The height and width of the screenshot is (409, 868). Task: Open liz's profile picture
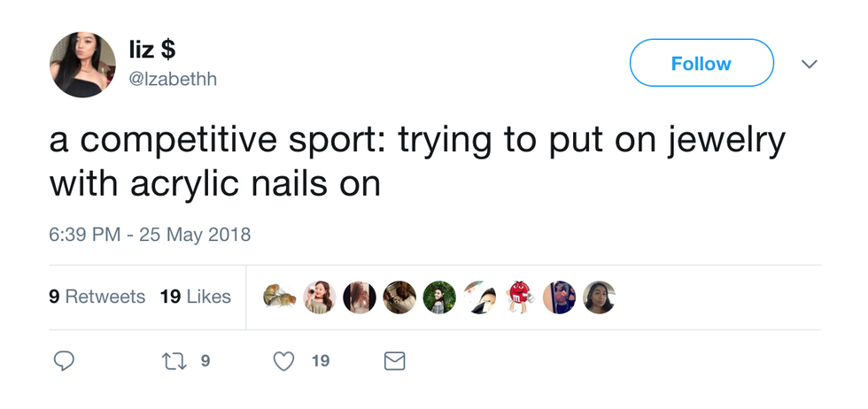(83, 65)
